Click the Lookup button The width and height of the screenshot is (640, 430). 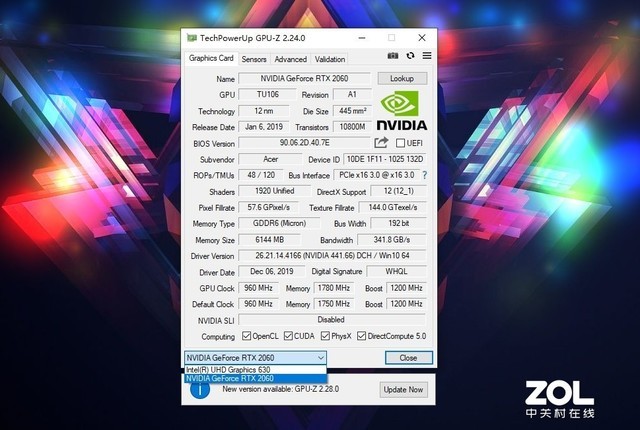(402, 78)
